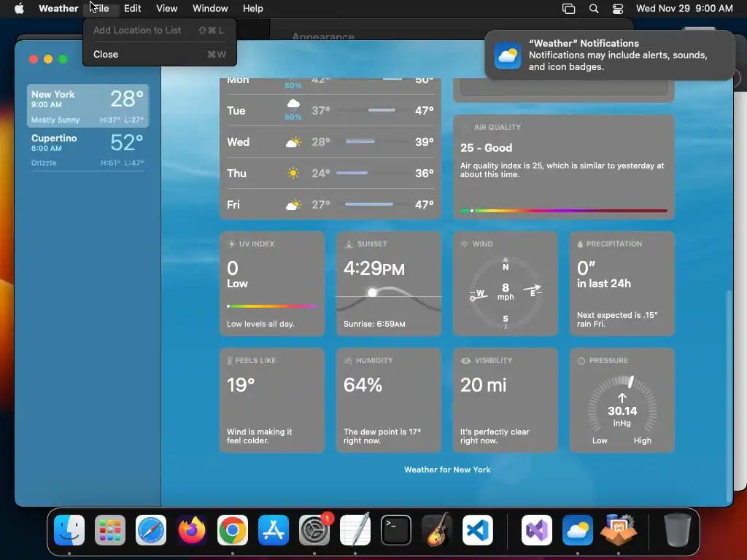Viewport: 747px width, 560px height.
Task: Launch Launchpad from the Dock
Action: pos(110,530)
